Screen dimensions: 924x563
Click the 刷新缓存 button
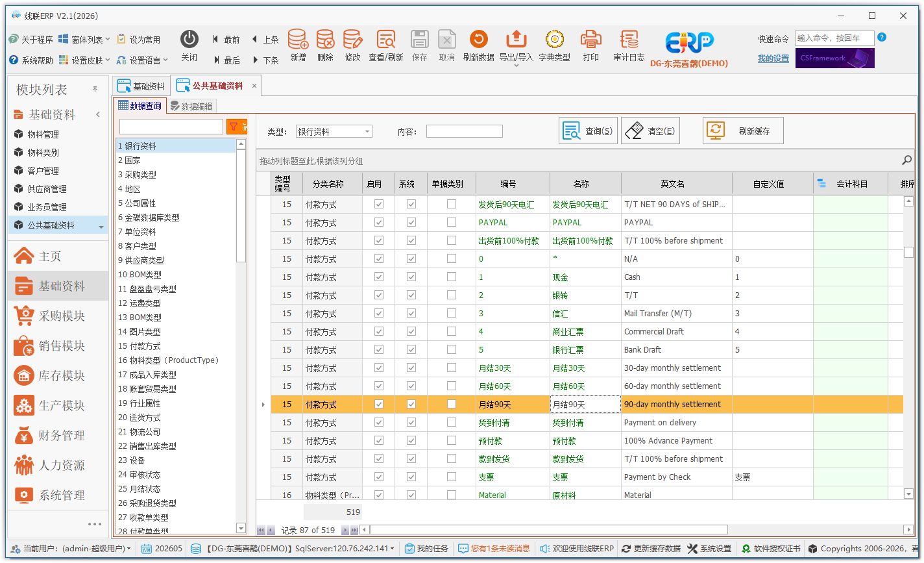(x=743, y=131)
